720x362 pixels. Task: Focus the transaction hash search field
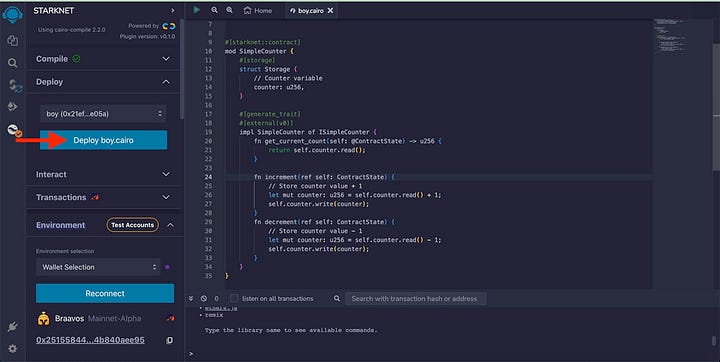pyautogui.click(x=416, y=299)
